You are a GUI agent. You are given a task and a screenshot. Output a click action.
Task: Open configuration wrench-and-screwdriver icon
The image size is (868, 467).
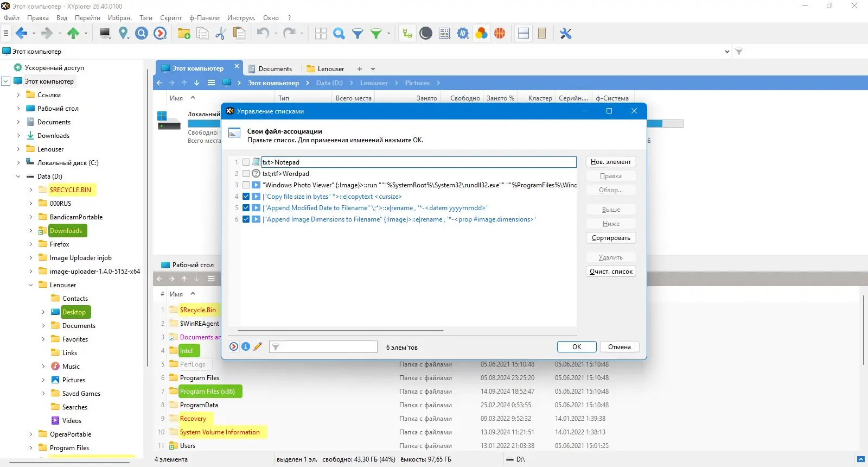point(566,34)
